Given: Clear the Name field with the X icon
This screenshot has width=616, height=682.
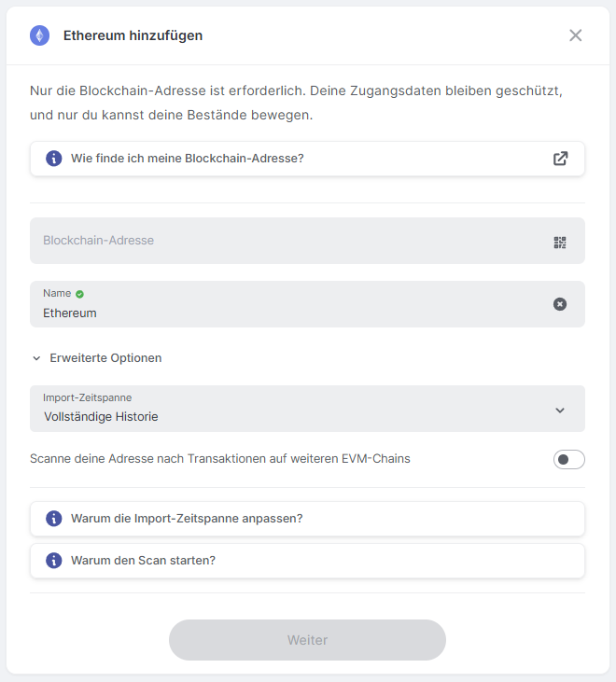Looking at the screenshot, I should [560, 304].
